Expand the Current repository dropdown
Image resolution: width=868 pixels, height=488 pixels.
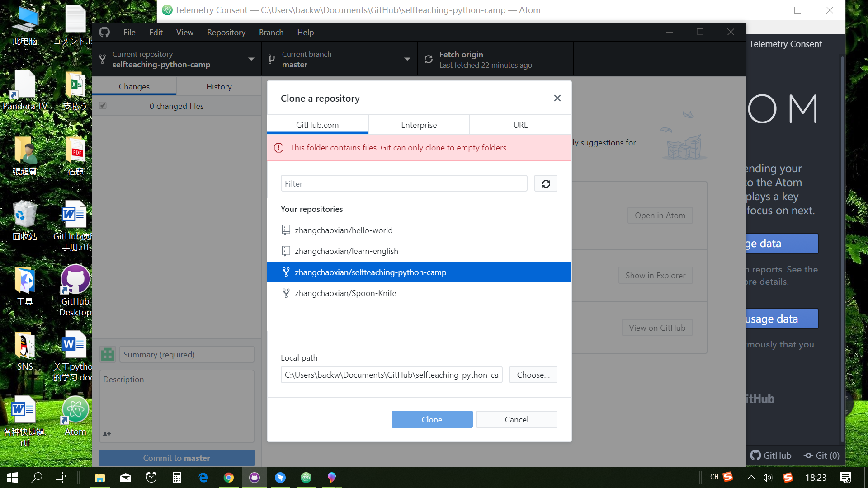[251, 59]
